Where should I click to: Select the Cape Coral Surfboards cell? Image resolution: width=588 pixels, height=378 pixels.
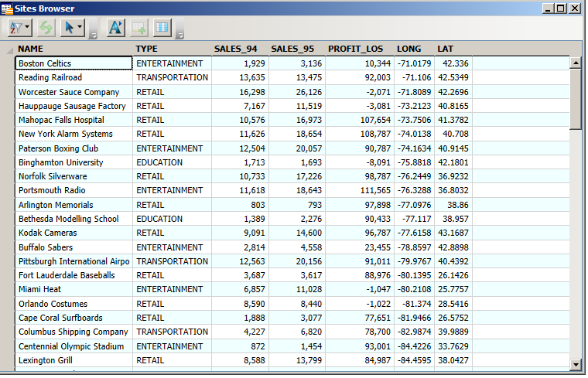[x=73, y=318]
